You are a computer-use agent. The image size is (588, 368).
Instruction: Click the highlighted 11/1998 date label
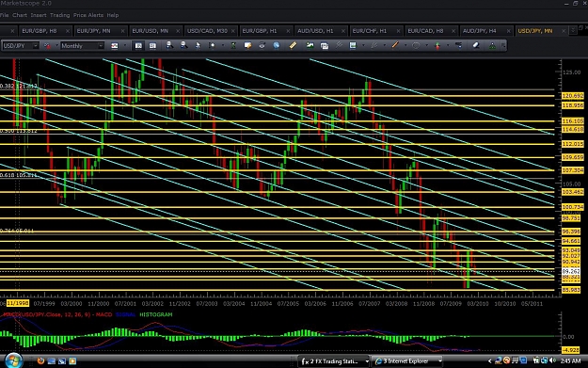pyautogui.click(x=18, y=303)
